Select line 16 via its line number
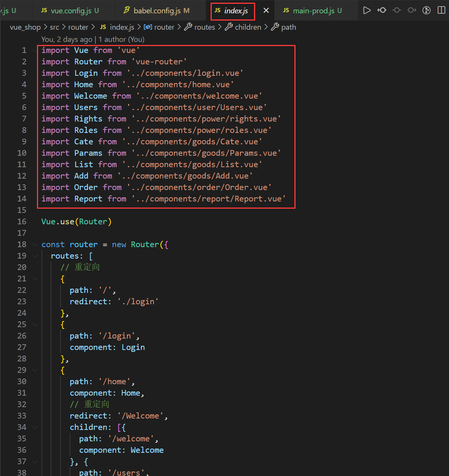This screenshot has width=449, height=476. point(22,222)
